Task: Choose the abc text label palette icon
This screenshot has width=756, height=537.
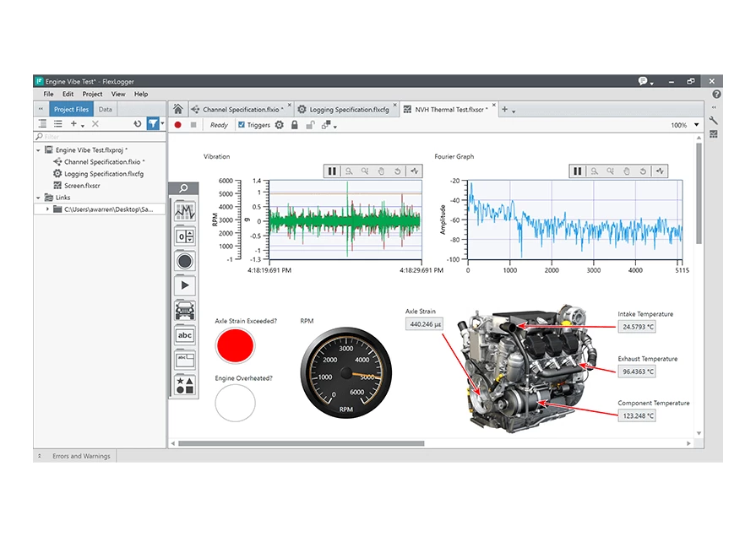Action: (x=184, y=335)
